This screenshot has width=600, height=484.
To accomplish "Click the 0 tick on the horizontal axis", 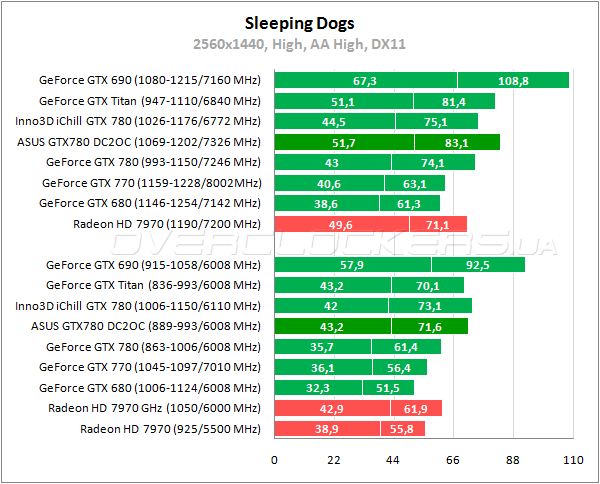I will click(x=275, y=459).
